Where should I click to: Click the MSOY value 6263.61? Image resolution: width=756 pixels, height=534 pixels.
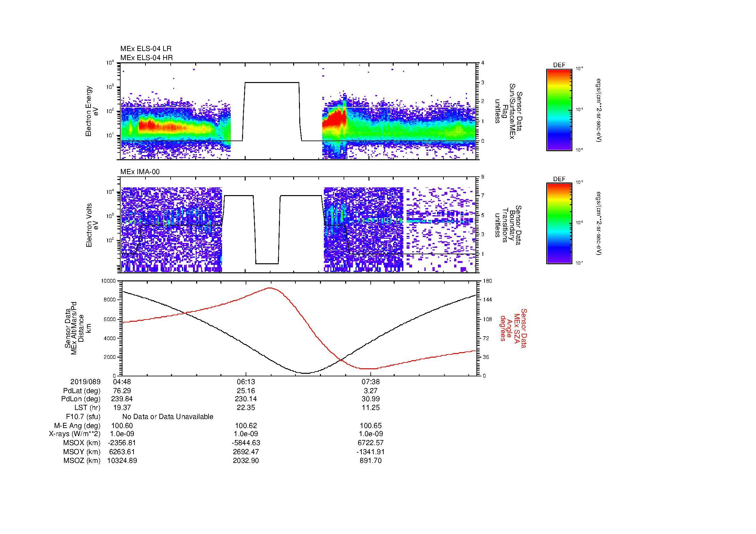point(122,452)
